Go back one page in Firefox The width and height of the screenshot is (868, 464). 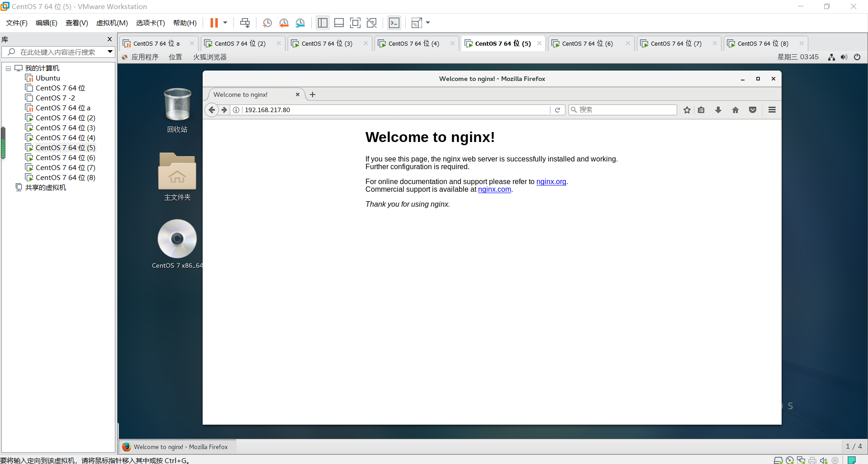212,110
